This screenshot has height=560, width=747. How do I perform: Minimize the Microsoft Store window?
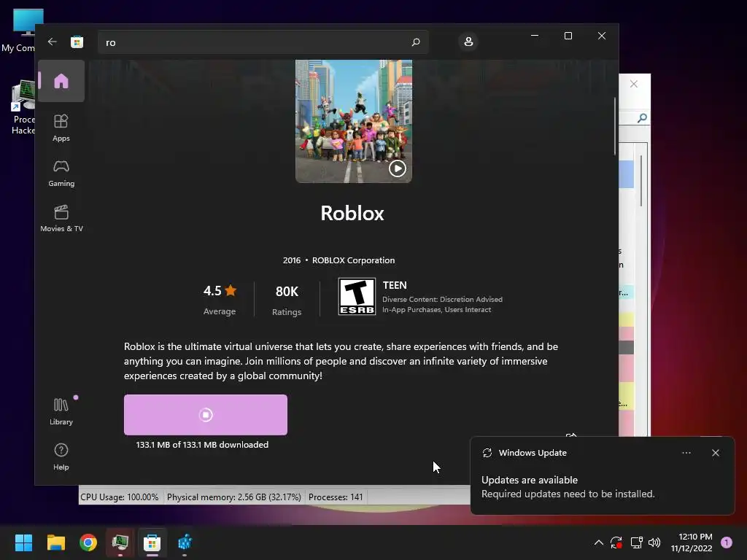coord(535,36)
